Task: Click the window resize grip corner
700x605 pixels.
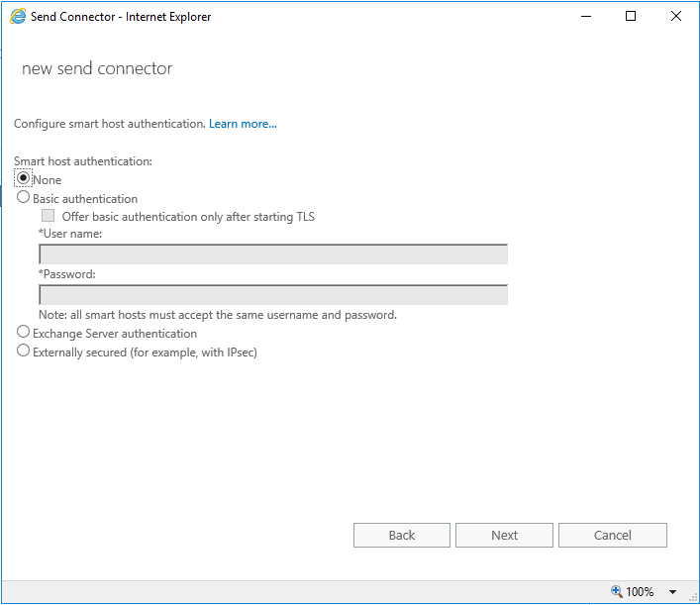Action: (x=693, y=597)
